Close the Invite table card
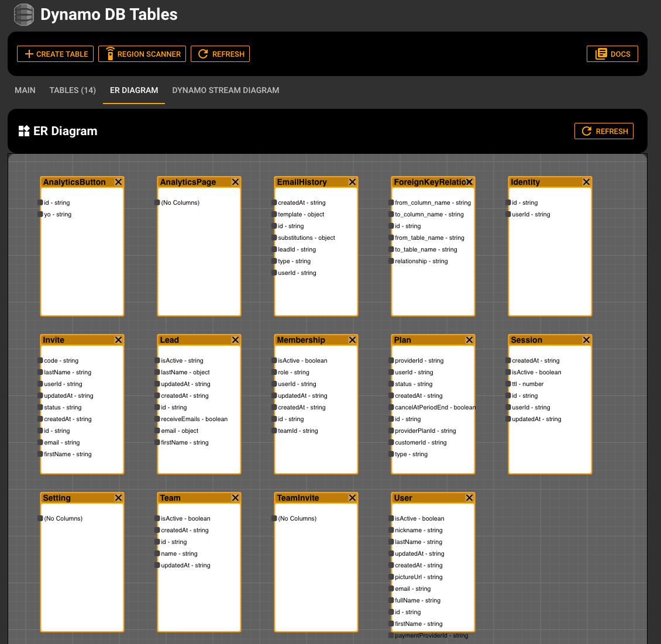 point(119,340)
